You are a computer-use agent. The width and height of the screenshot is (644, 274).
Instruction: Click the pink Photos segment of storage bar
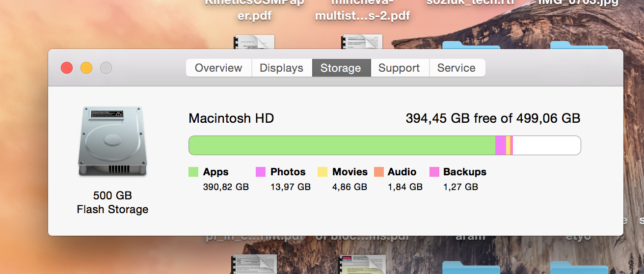[500, 146]
